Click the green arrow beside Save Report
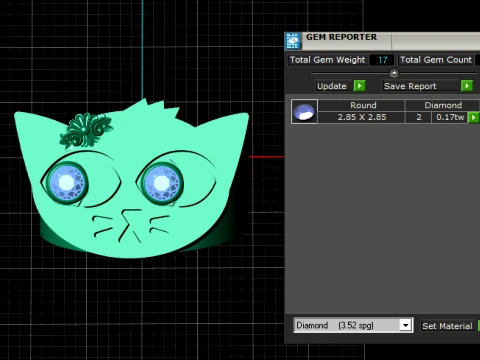Image resolution: width=480 pixels, height=360 pixels. coord(467,86)
